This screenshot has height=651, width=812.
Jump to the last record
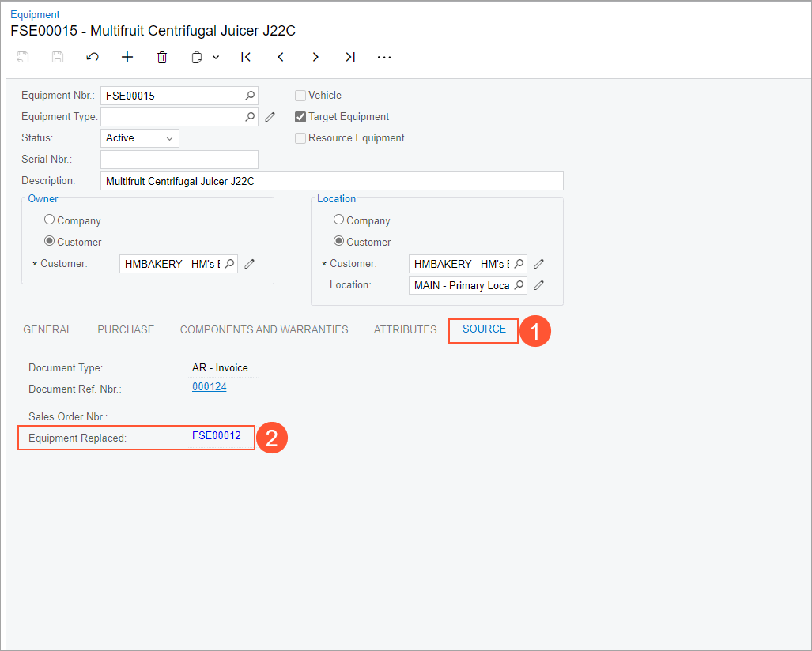tap(350, 57)
